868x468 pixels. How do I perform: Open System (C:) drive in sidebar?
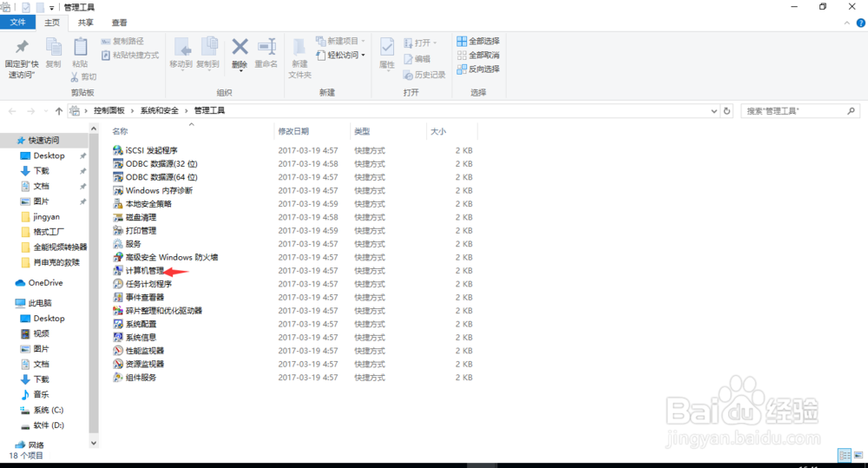(42, 410)
